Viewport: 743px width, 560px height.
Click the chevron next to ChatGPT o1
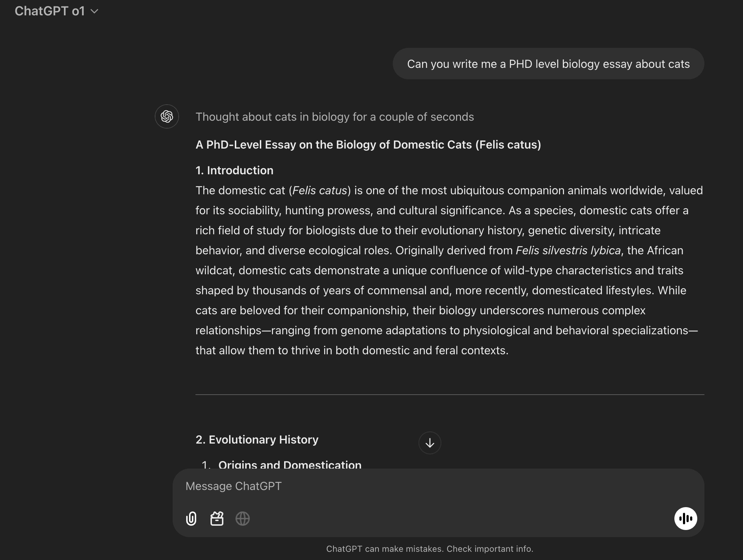[95, 11]
